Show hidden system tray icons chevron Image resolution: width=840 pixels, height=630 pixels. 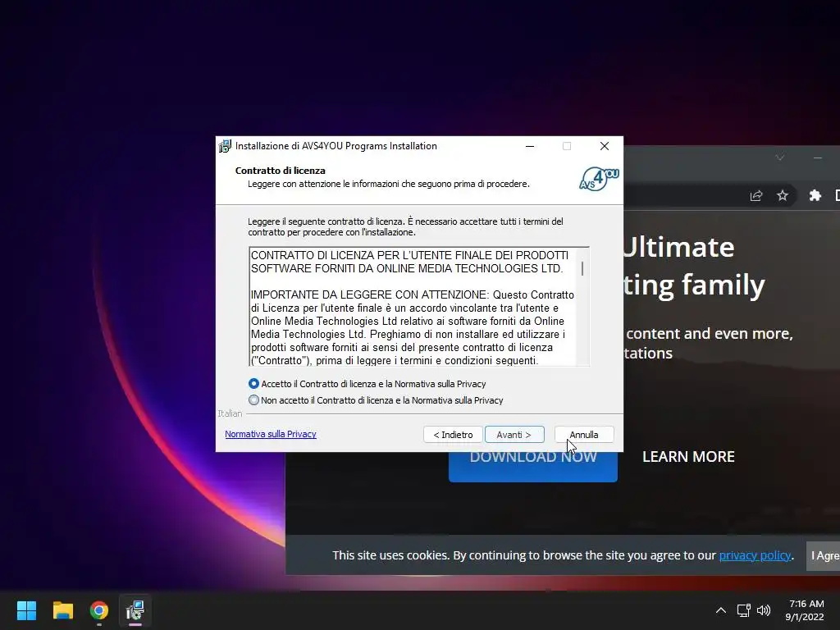click(x=721, y=610)
